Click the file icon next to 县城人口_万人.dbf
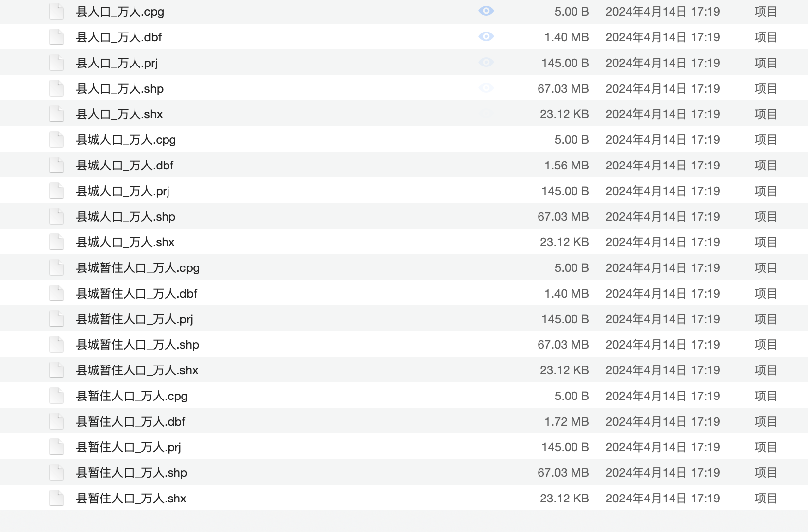Screen dimensions: 808x532 click(57, 165)
